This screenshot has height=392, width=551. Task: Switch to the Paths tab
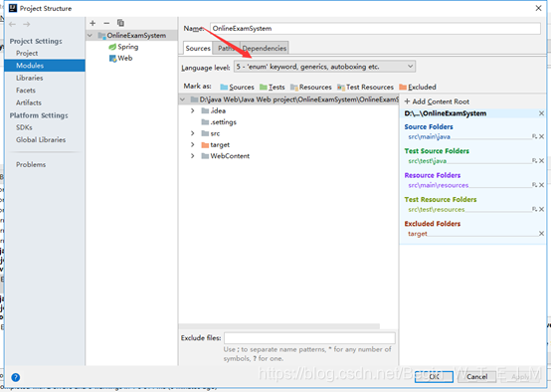point(227,48)
